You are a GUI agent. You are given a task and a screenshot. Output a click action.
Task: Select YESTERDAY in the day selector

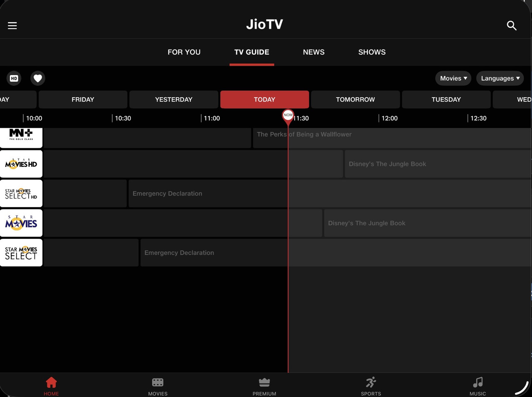[x=174, y=99]
